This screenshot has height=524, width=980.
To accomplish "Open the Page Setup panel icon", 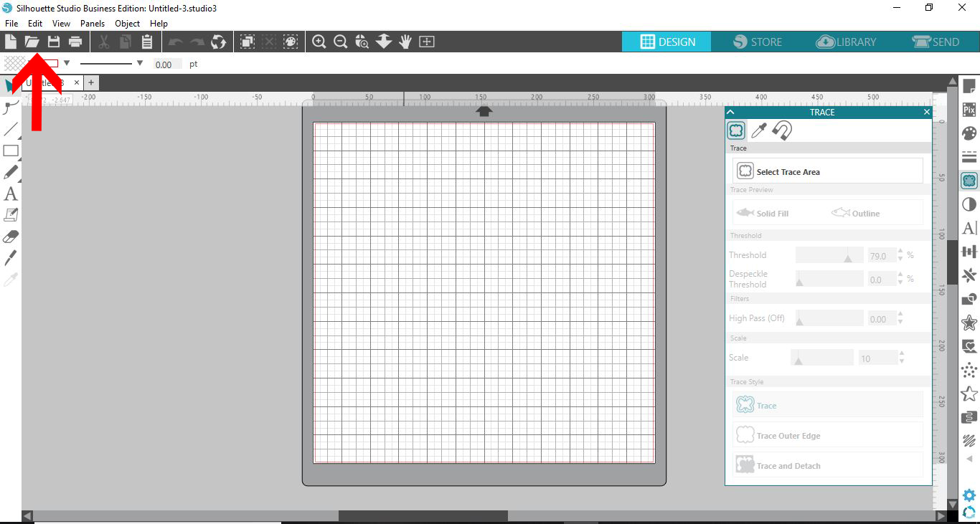I will point(969,87).
